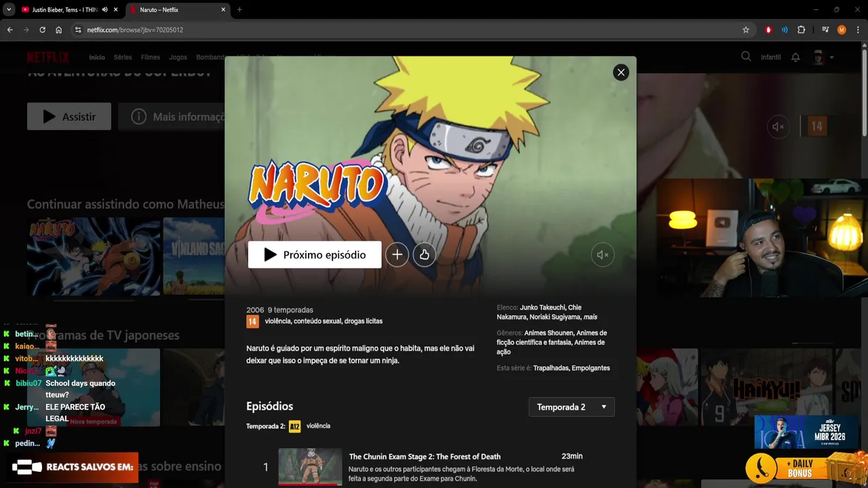Image resolution: width=868 pixels, height=488 pixels.
Task: Open Naruto thumbnail in Continuar assistindo row
Action: (94, 256)
